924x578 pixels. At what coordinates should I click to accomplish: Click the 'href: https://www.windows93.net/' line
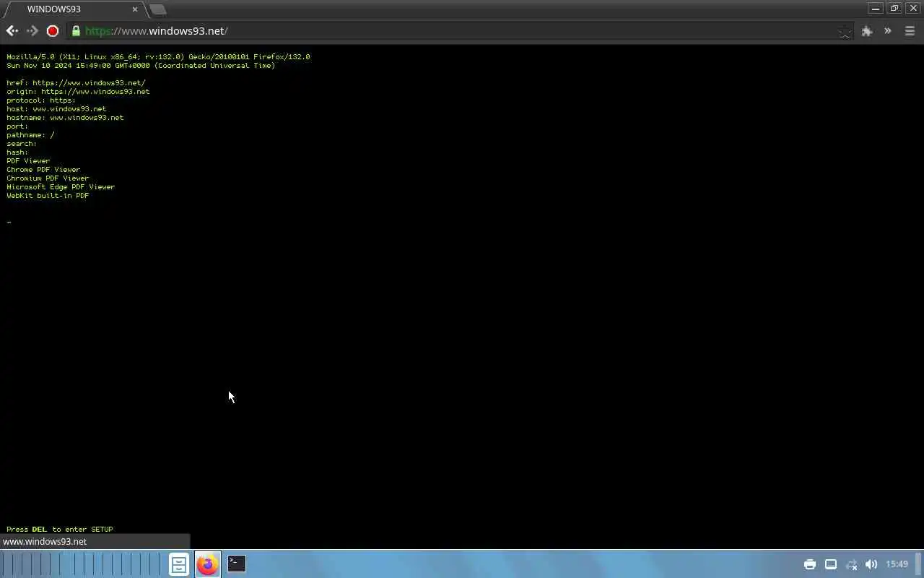76,83
